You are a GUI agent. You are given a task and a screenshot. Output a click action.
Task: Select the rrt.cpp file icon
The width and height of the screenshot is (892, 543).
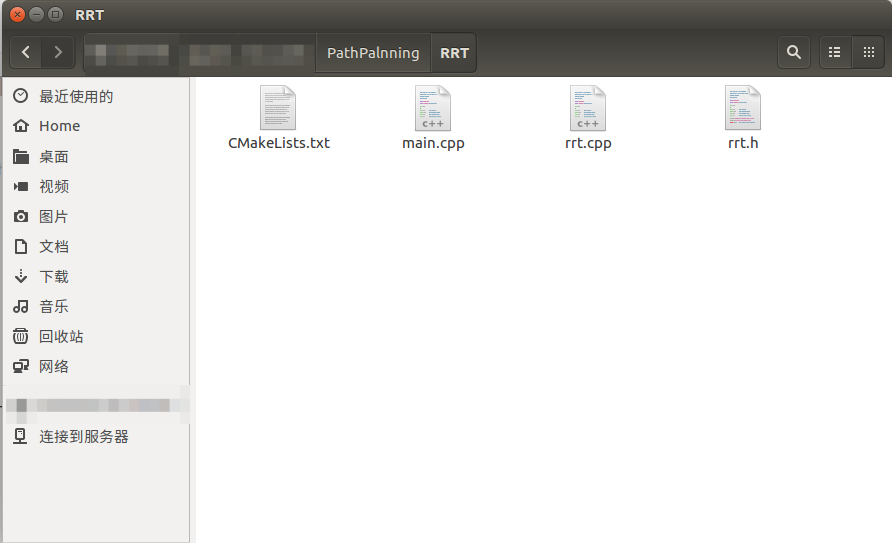(x=588, y=108)
